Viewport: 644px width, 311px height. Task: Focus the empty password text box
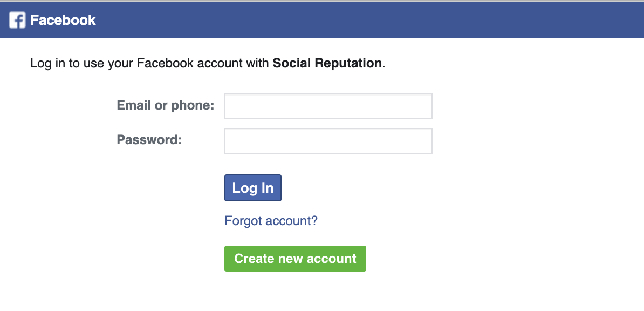pos(328,140)
